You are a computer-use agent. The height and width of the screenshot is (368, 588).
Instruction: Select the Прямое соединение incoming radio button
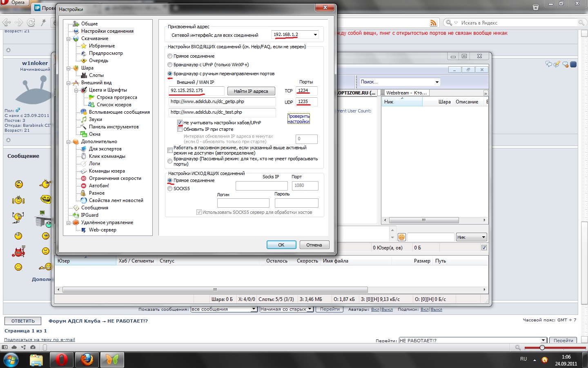[x=170, y=56]
